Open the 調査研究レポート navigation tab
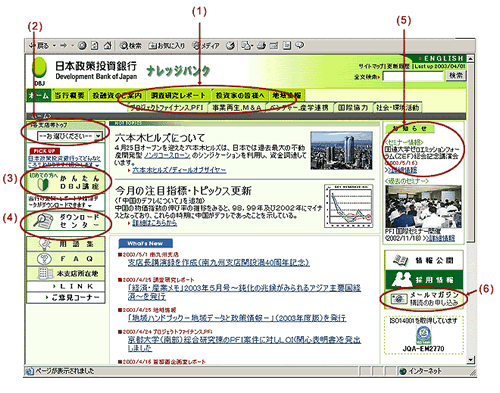The height and width of the screenshot is (393, 500). 178,95
